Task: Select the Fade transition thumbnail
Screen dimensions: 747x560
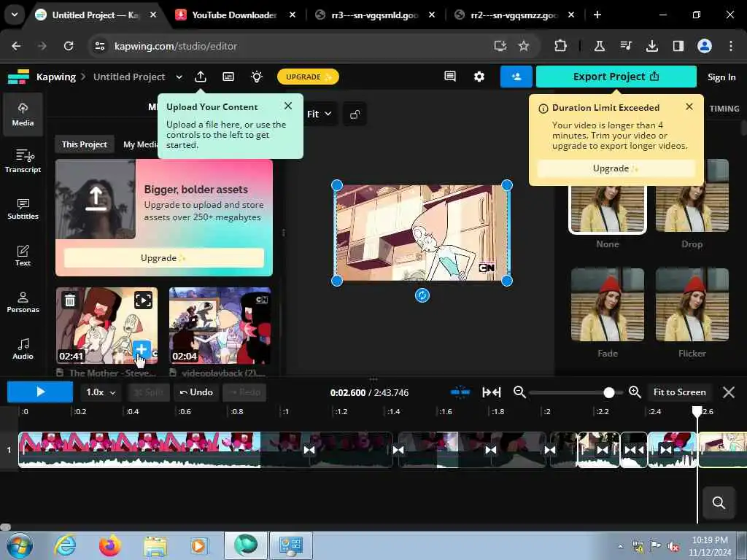Action: tap(608, 305)
